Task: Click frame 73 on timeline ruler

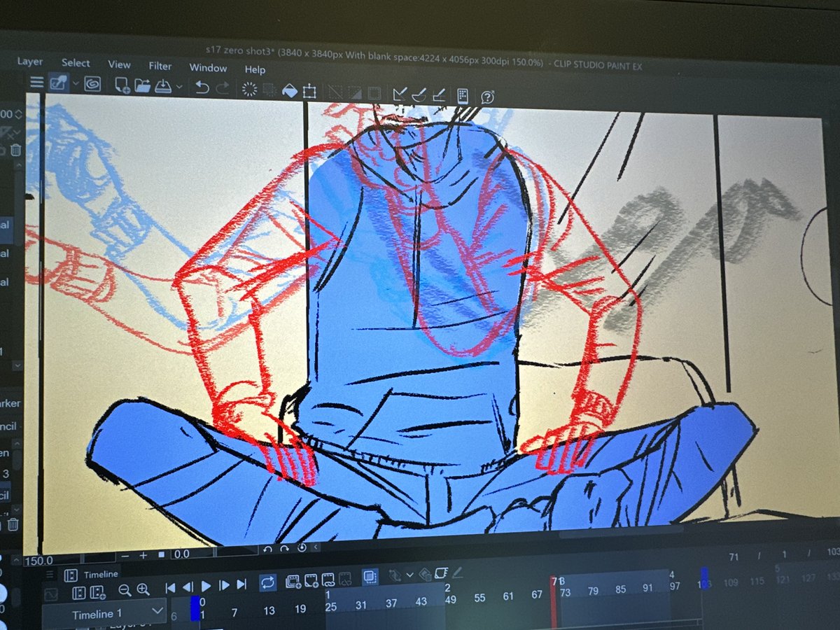Action: pos(564,593)
